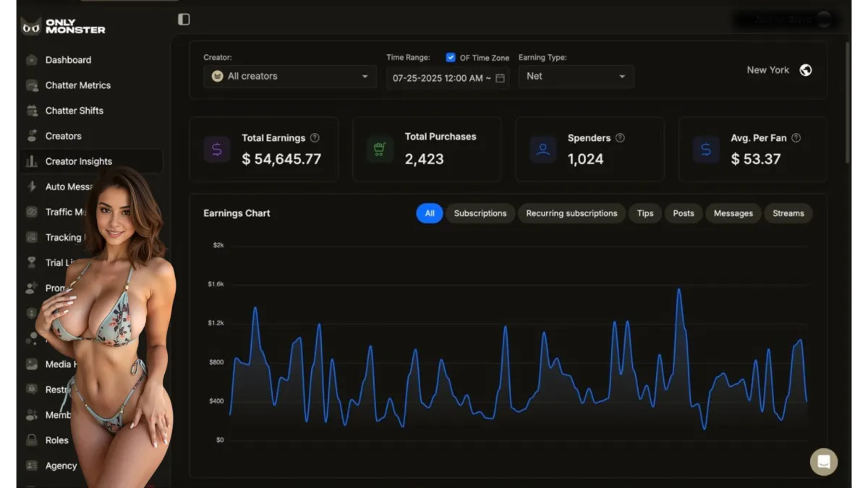
Task: Open Chatter Metrics in the sidebar
Action: coord(77,85)
